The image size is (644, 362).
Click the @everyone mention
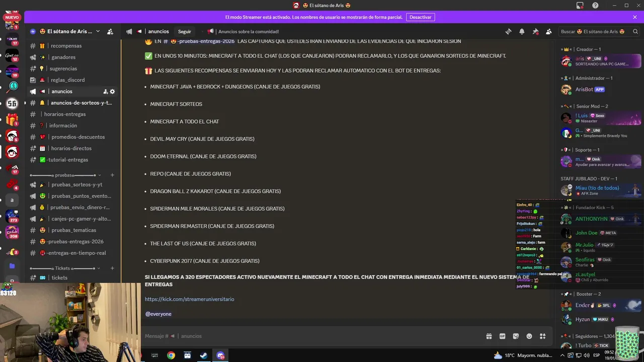(158, 314)
